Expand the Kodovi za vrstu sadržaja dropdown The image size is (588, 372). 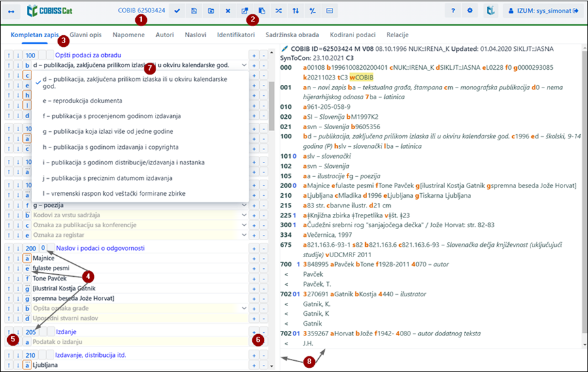(x=244, y=215)
